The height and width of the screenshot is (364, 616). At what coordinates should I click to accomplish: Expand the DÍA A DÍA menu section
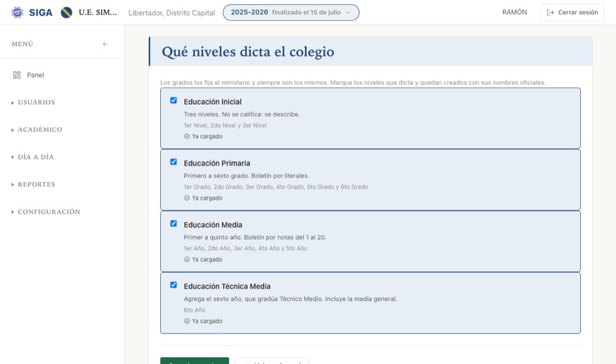[33, 157]
